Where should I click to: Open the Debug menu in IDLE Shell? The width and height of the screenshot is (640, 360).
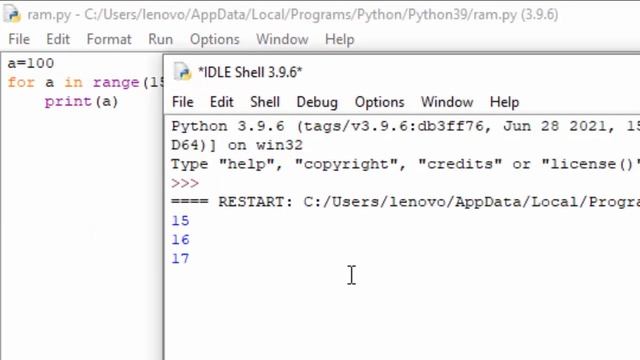tap(317, 102)
